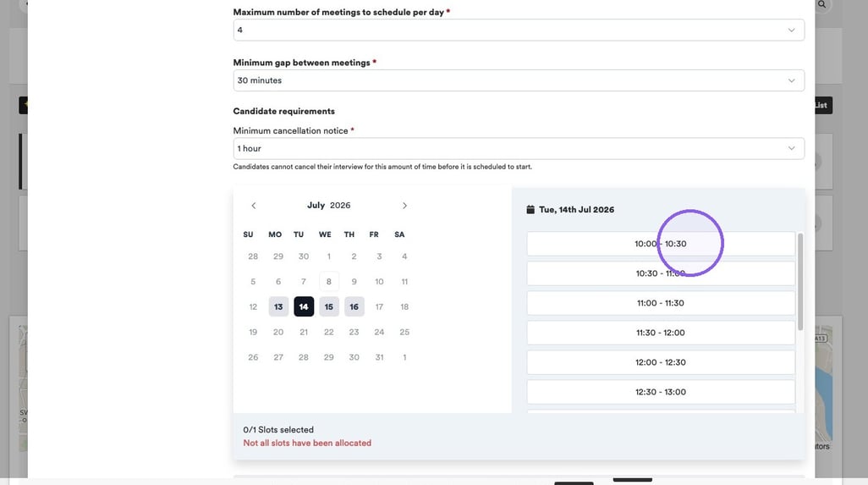This screenshot has height=485, width=868.
Task: Click the time slots list scrollbar
Action: (x=800, y=283)
